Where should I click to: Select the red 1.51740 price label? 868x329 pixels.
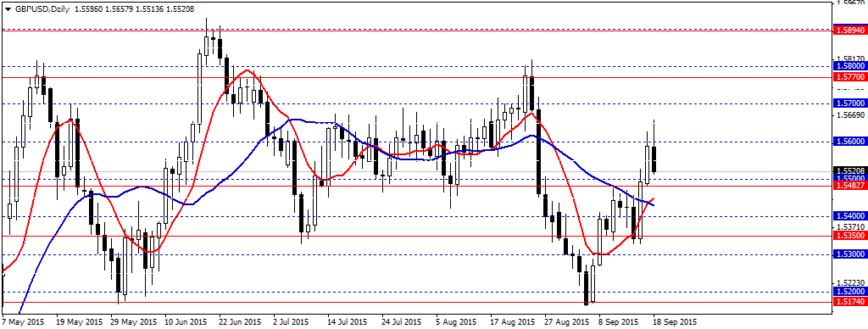coord(849,302)
